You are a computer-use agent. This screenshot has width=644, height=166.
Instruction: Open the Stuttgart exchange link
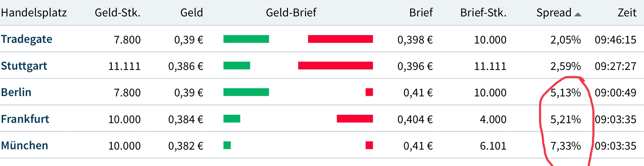[x=24, y=66]
